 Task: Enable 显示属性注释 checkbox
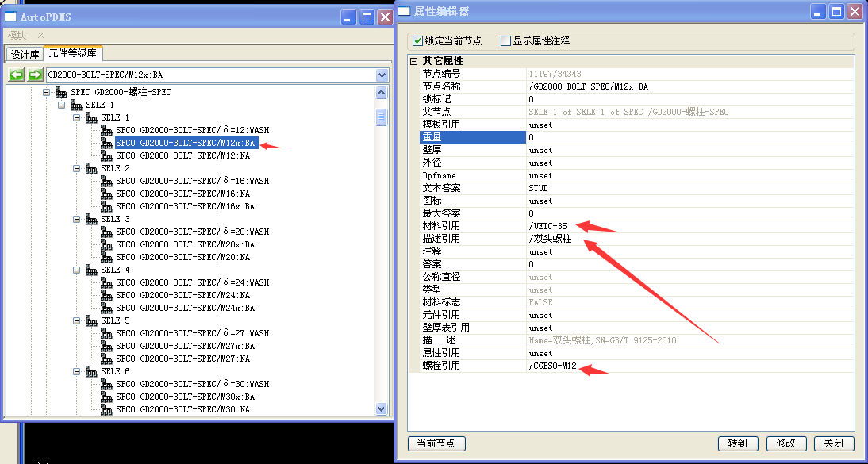point(506,40)
